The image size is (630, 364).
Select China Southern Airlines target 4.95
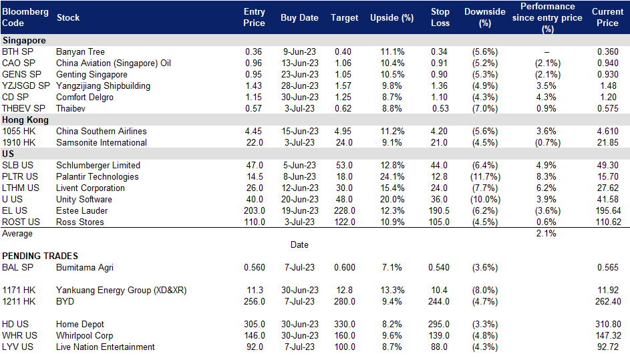point(343,132)
